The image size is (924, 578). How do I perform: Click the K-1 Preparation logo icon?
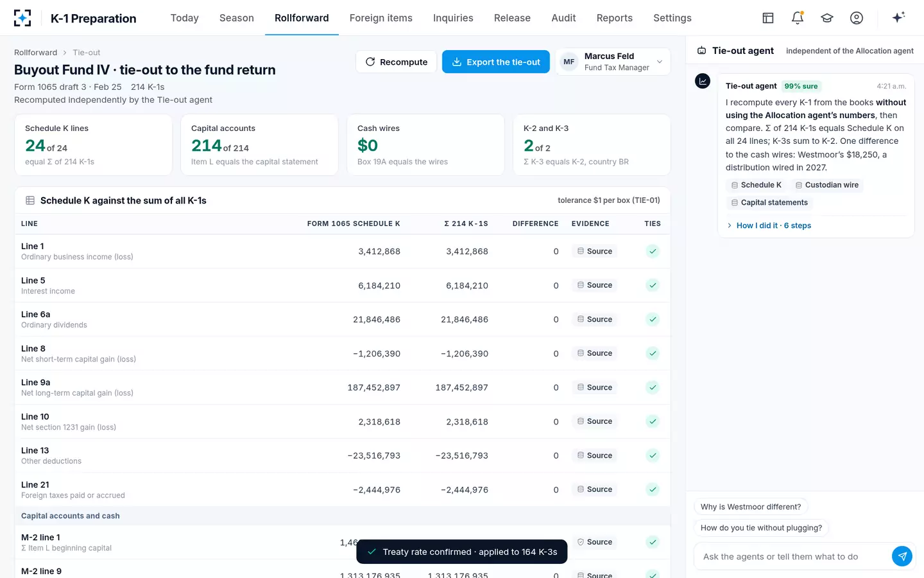pyautogui.click(x=22, y=18)
